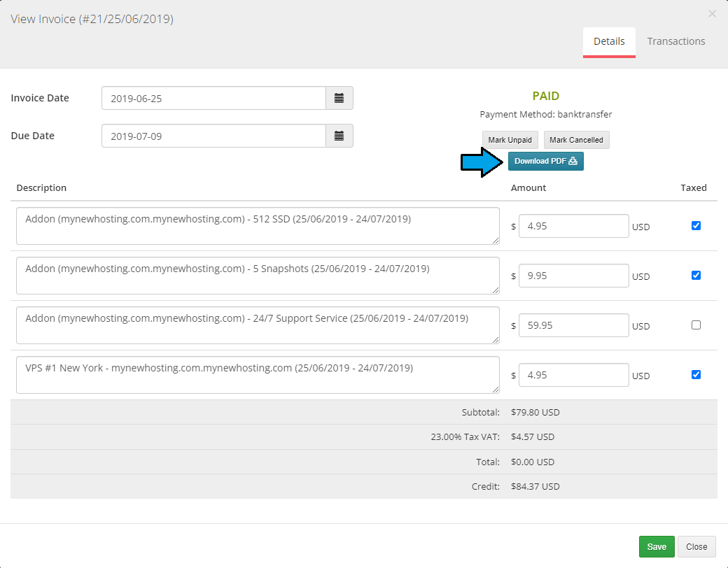The width and height of the screenshot is (728, 568).
Task: Click the 23.00% Tax VAT label
Action: [x=465, y=436]
